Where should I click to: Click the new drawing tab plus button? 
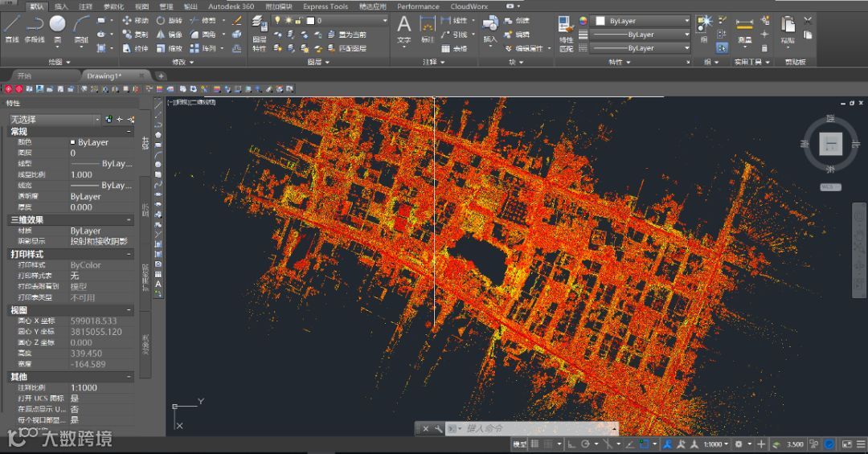tap(161, 76)
